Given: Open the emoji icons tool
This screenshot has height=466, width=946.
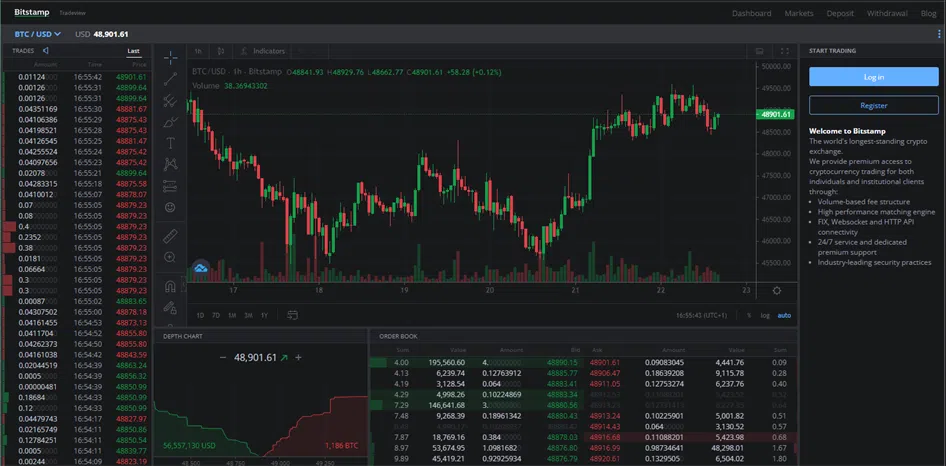Looking at the screenshot, I should point(170,207).
